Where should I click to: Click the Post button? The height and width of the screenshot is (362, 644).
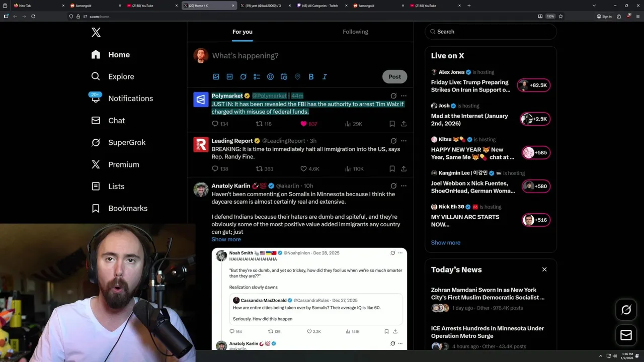click(395, 77)
